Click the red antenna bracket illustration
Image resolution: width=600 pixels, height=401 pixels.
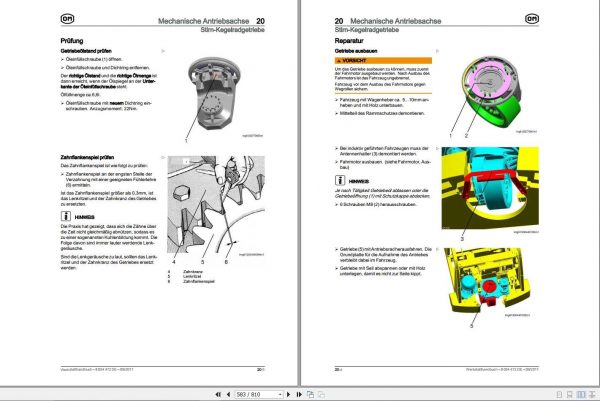pos(490,188)
